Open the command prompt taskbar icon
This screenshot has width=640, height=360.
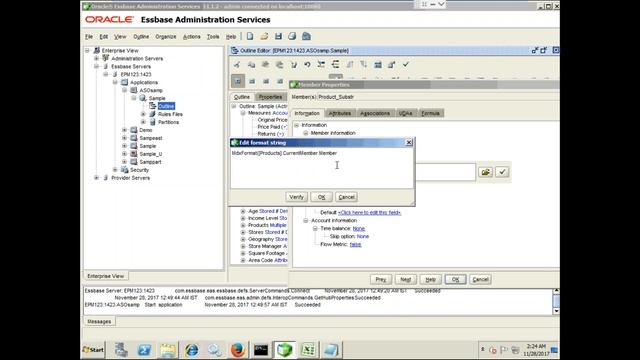(x=261, y=350)
